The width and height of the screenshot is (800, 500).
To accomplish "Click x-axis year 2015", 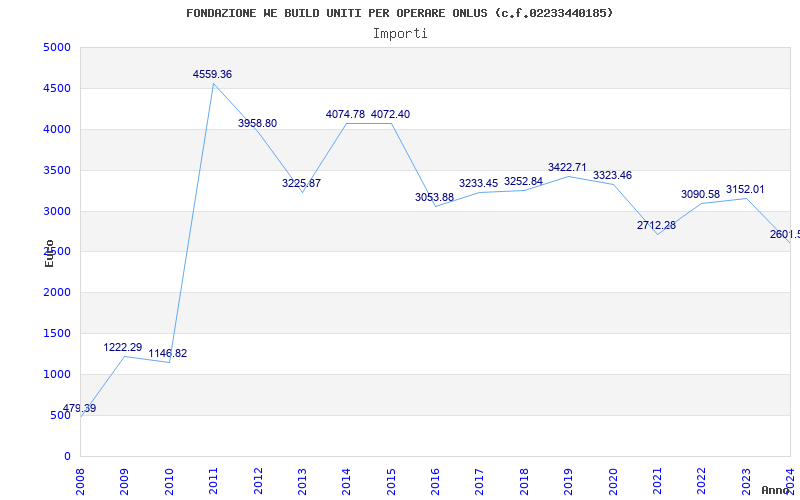I will (x=391, y=481).
